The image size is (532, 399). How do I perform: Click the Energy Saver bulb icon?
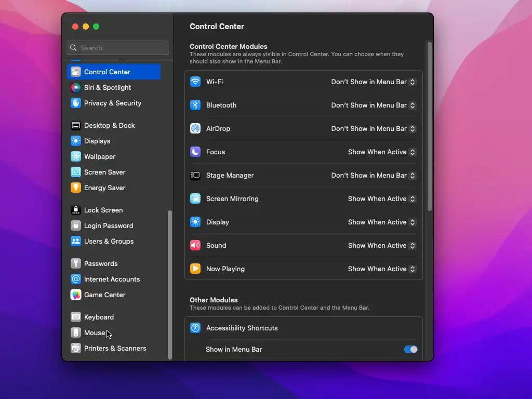[x=76, y=188]
